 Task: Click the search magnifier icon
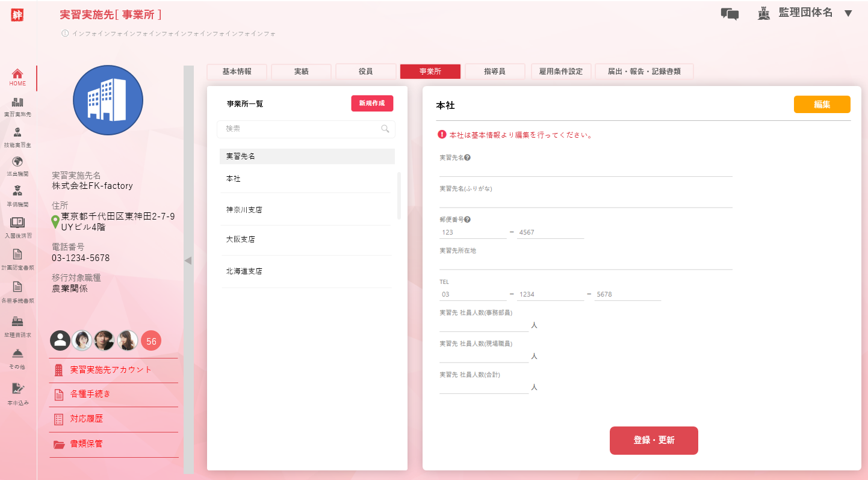tap(385, 129)
